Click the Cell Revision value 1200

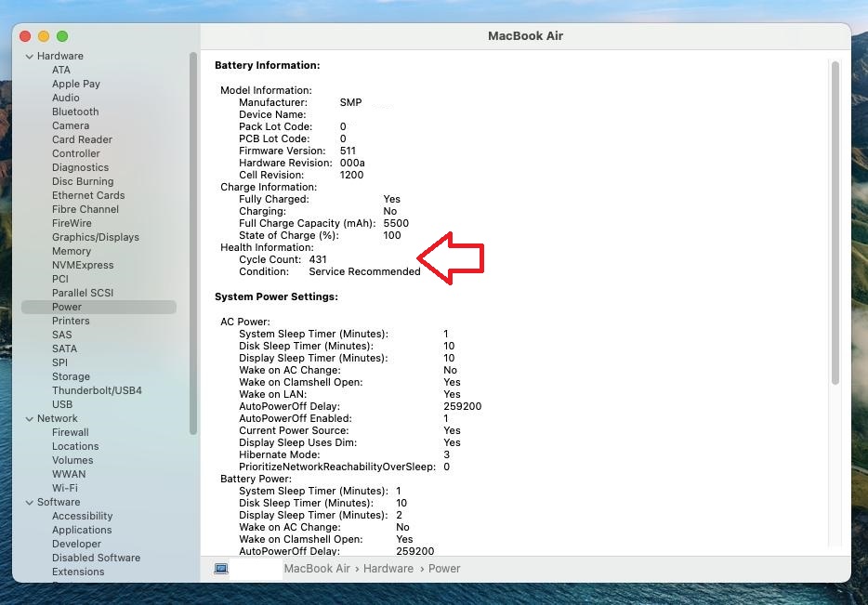coord(351,175)
